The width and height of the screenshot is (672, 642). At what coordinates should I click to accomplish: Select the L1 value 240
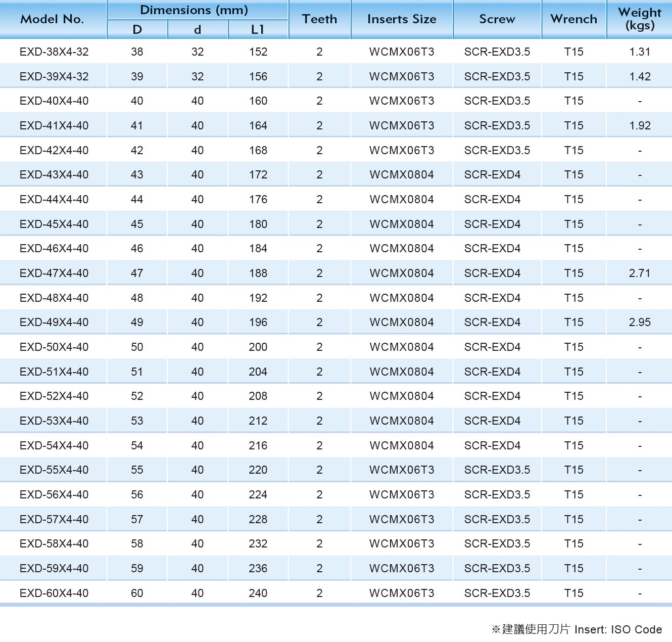[x=258, y=593]
